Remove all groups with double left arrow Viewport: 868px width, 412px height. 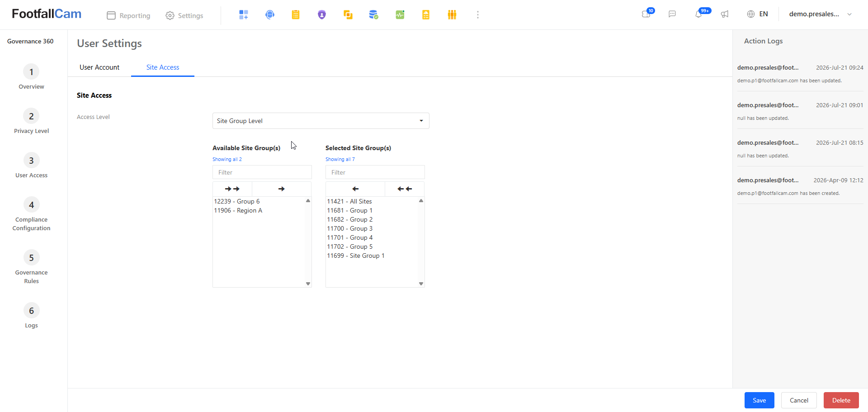point(405,189)
